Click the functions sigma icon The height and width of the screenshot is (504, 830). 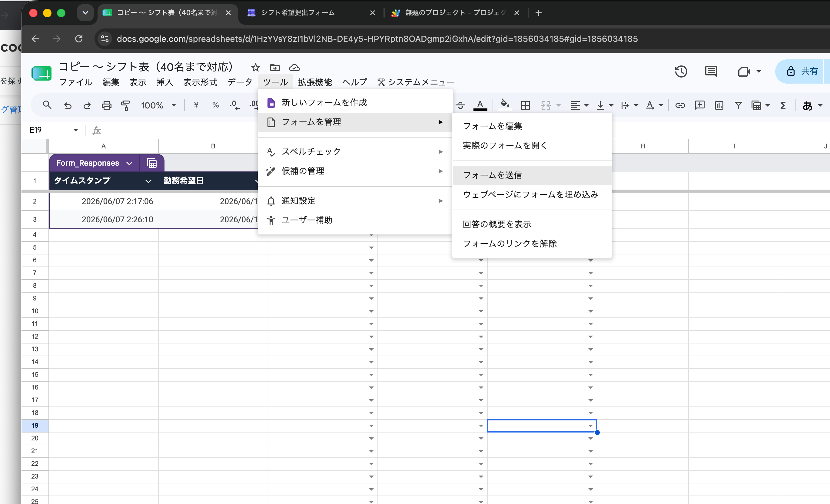click(783, 105)
